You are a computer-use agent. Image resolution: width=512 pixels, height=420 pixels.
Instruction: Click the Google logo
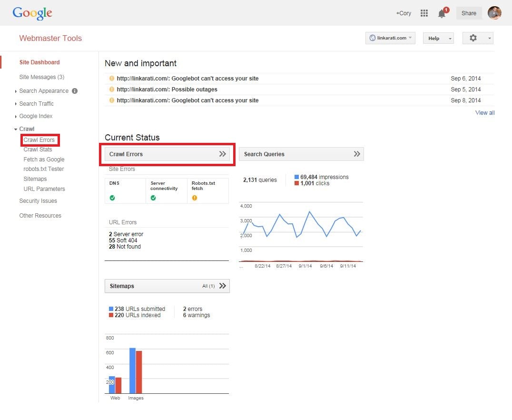[x=32, y=13]
